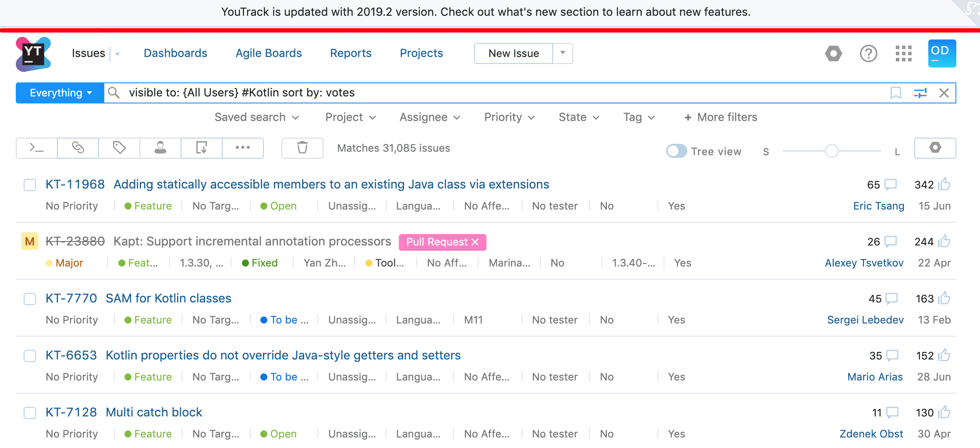This screenshot has height=448, width=980.
Task: Expand the Priority filter
Action: point(510,117)
